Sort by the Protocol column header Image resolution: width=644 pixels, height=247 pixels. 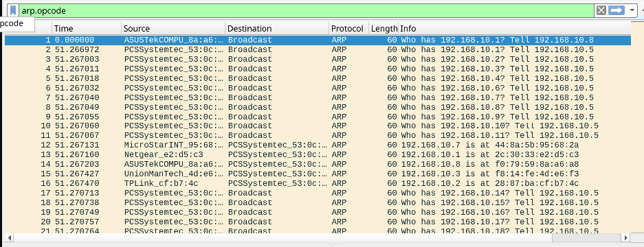tap(348, 29)
